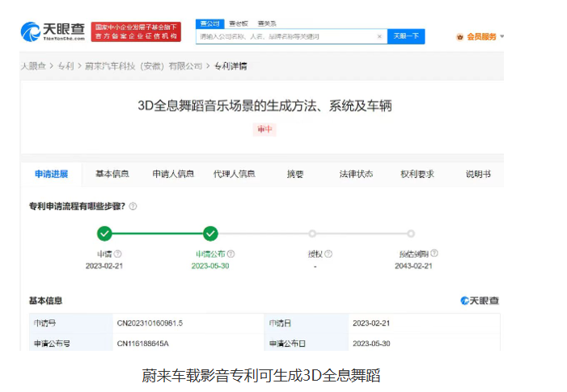567x392 pixels.
Task: Click the 授权 step gray marker
Action: click(x=312, y=234)
